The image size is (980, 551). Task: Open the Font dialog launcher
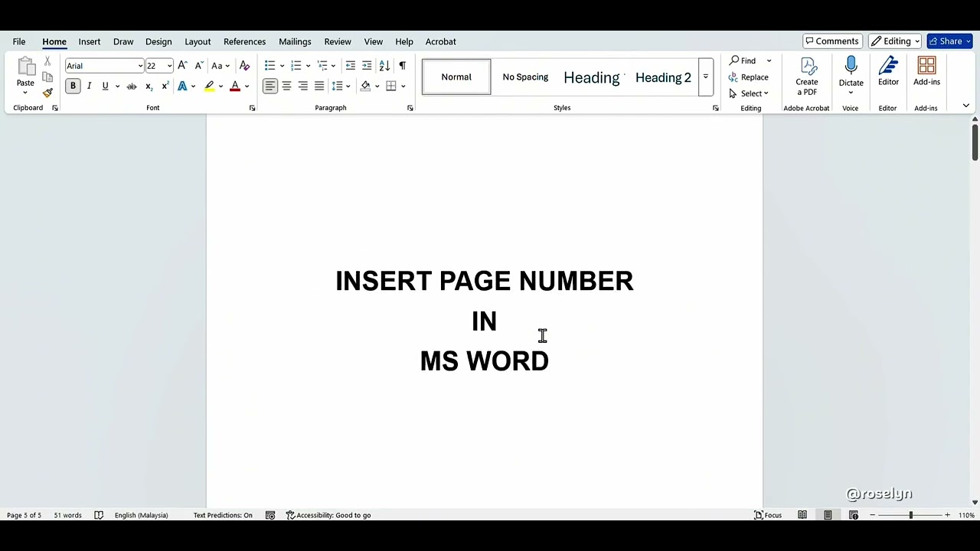pos(252,108)
